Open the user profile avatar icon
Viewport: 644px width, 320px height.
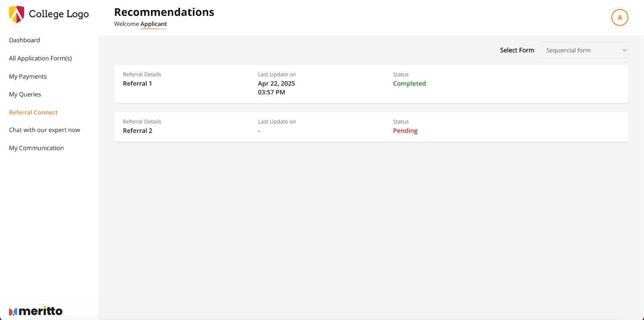619,18
